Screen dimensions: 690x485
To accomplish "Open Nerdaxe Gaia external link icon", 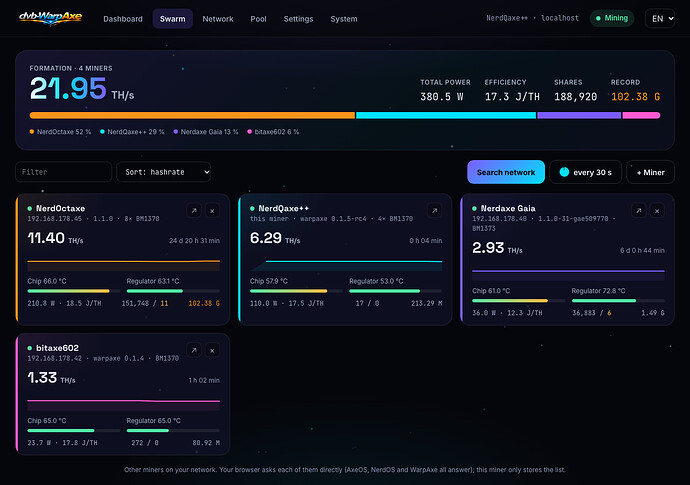I will coord(639,211).
